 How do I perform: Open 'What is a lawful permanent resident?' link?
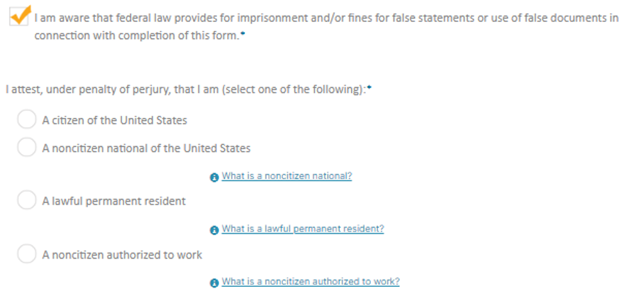point(303,229)
